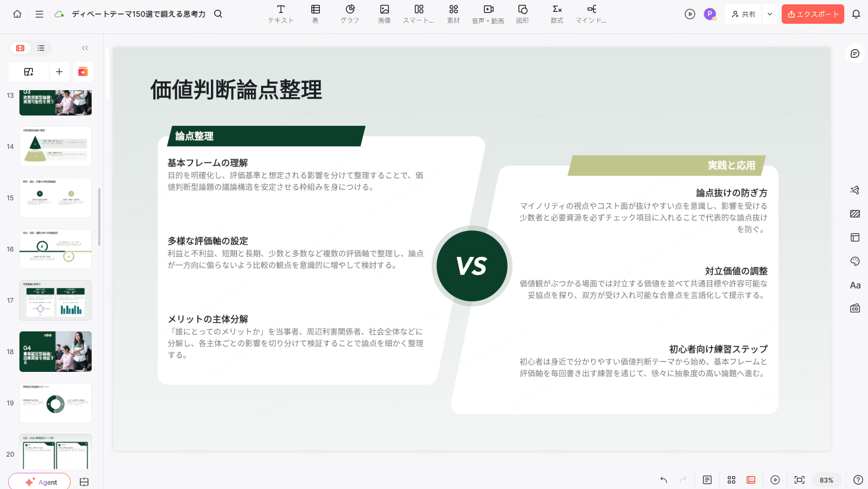Select slide 17 thumbnail
This screenshot has width=868, height=489.
(x=56, y=300)
